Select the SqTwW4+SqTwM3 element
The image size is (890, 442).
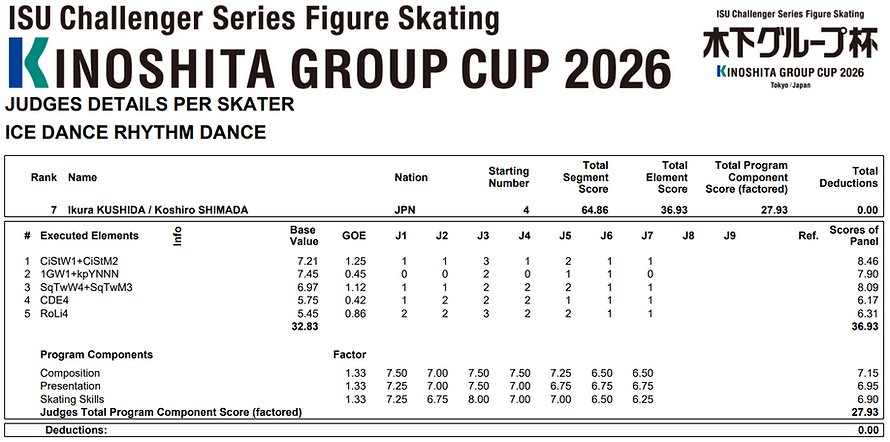click(86, 288)
